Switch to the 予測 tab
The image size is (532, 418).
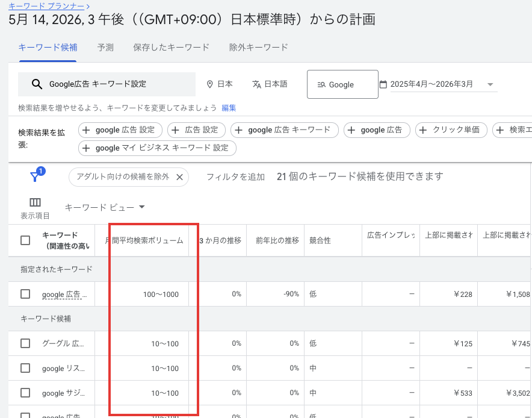point(105,47)
